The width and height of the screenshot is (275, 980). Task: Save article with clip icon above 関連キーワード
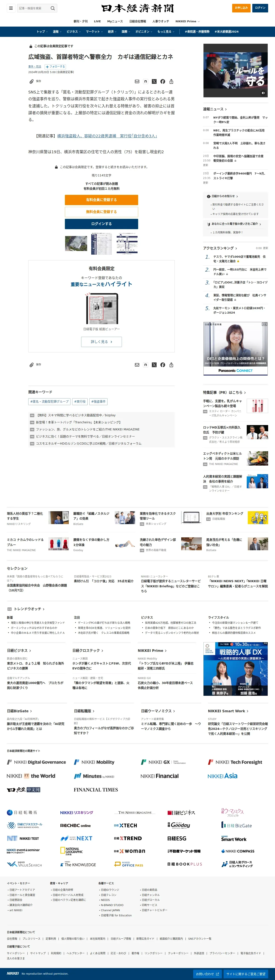(x=31, y=365)
